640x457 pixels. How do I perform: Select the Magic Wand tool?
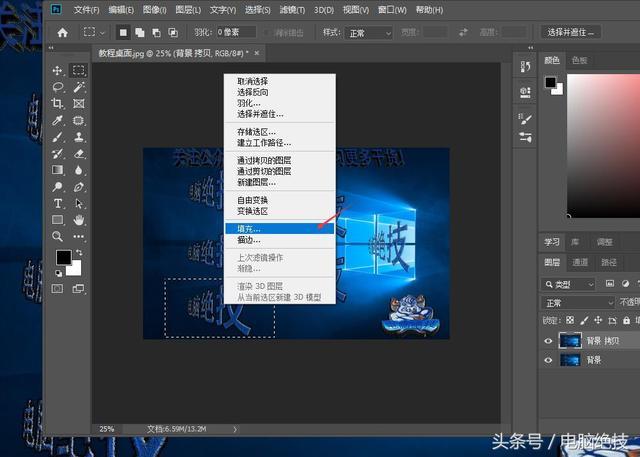pos(78,87)
